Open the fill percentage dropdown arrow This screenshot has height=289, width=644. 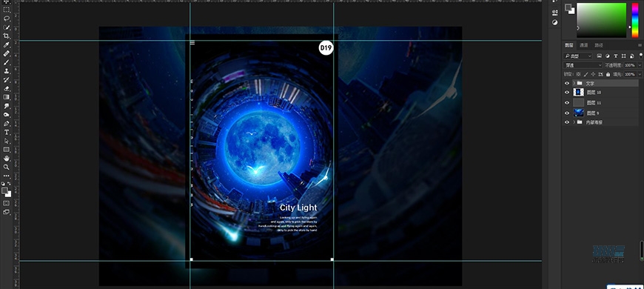(x=640, y=74)
